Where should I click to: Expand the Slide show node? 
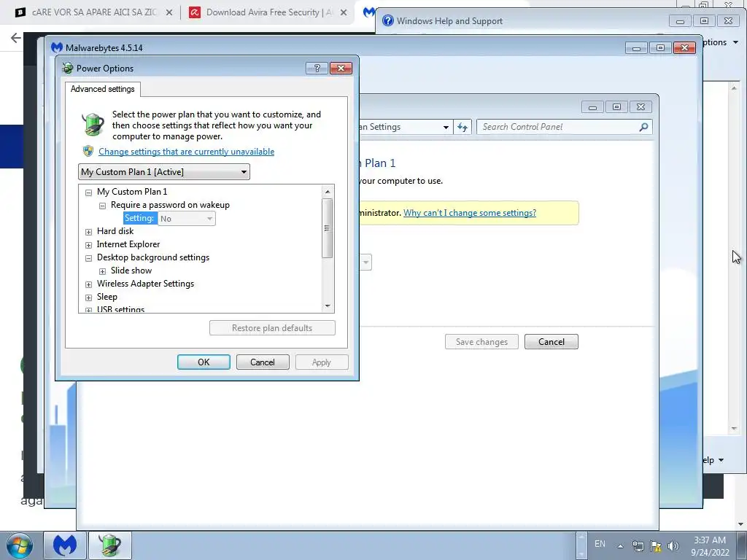click(102, 271)
